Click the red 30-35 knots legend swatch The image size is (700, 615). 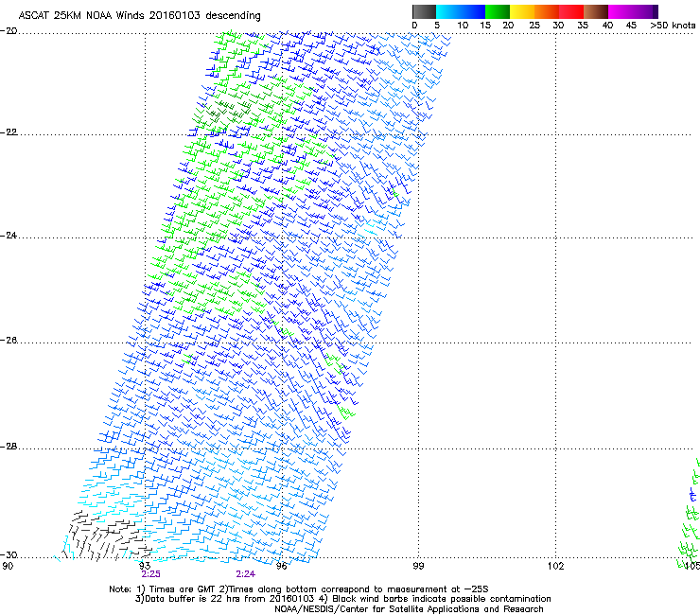click(571, 11)
